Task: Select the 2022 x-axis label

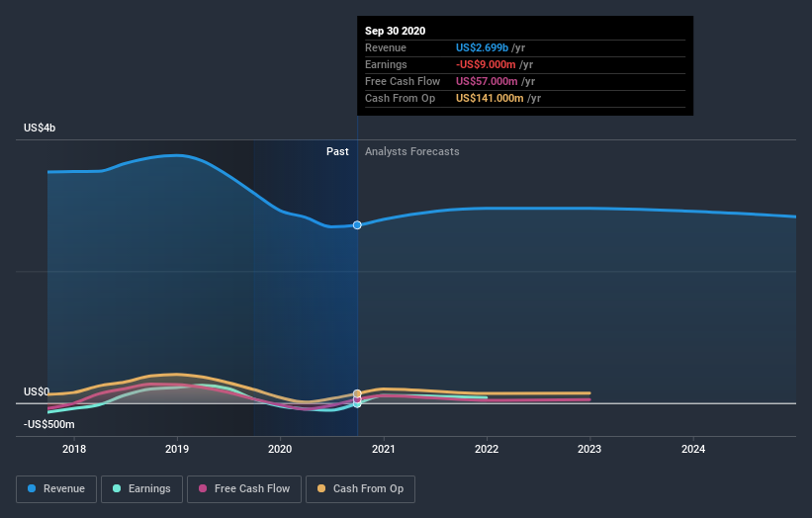Action: [x=487, y=449]
